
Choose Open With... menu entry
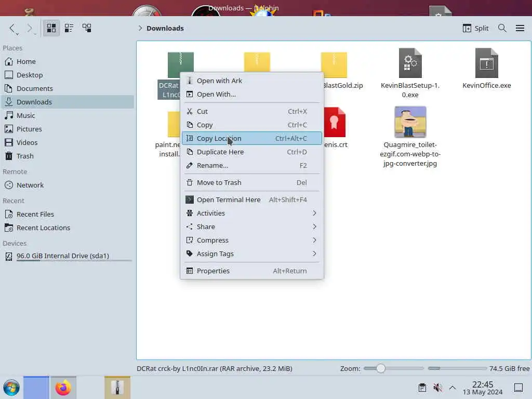pyautogui.click(x=252, y=95)
